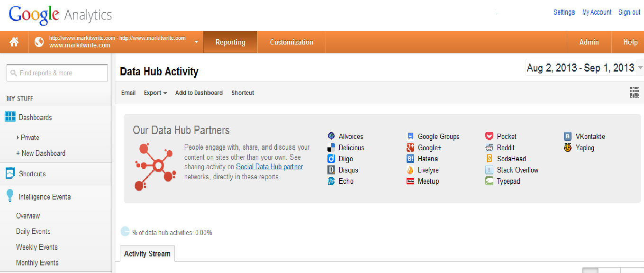Click the Typepad icon
644x273 pixels.
pyautogui.click(x=490, y=181)
